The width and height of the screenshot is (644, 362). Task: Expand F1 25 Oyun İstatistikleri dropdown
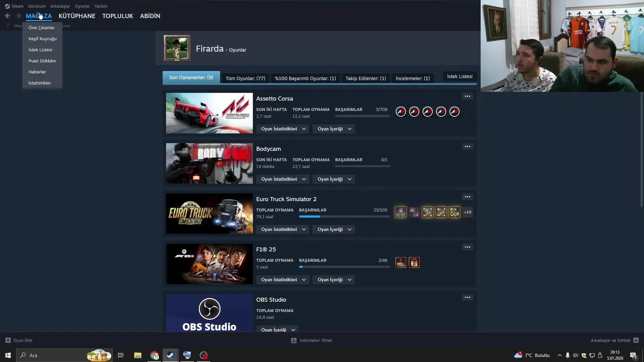pos(283,280)
